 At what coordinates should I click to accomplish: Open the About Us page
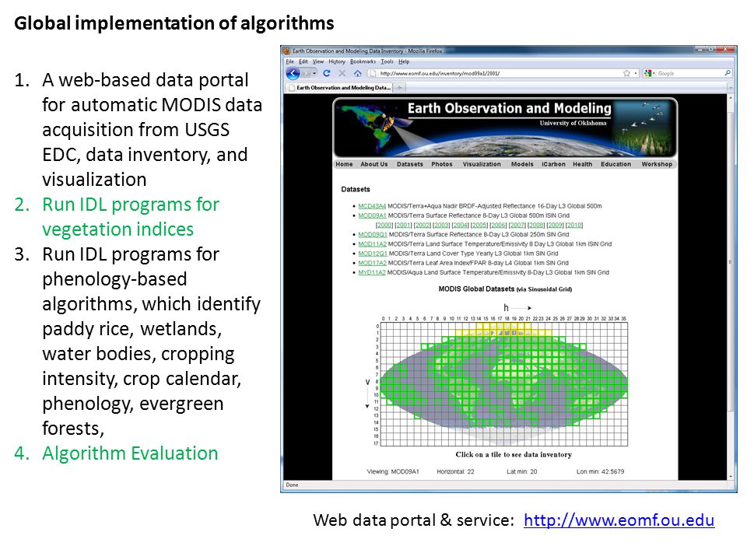coord(374,164)
